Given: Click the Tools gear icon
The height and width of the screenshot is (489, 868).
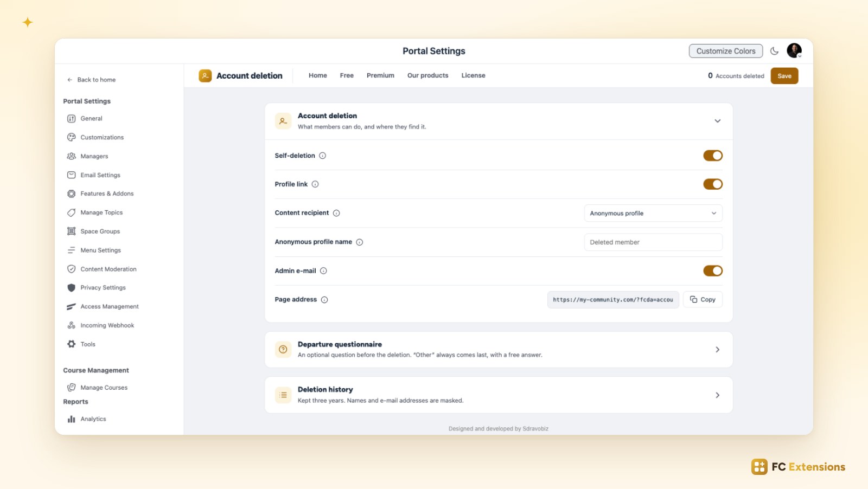Looking at the screenshot, I should coord(71,344).
